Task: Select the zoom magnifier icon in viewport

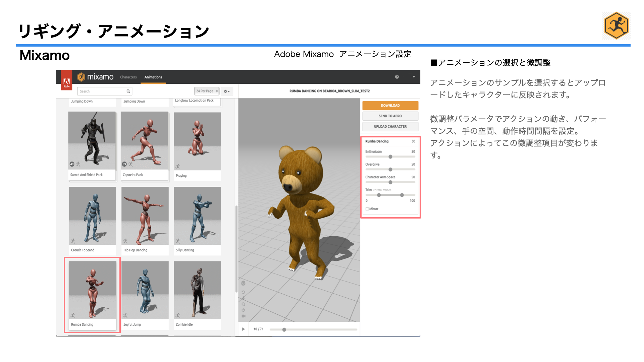Action: (x=243, y=304)
